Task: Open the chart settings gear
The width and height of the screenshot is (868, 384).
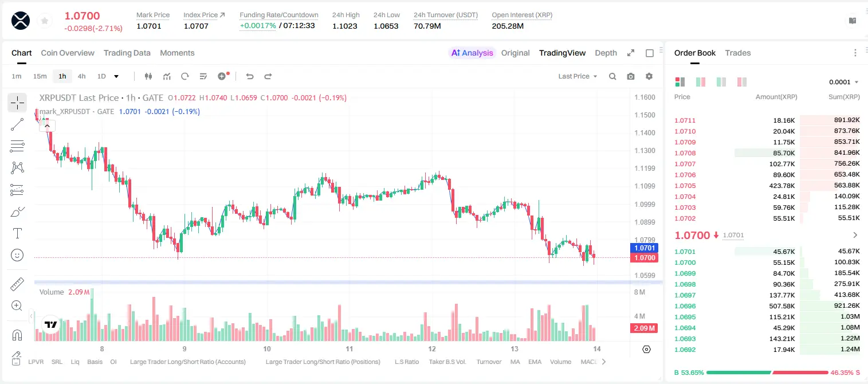Action: [649, 76]
